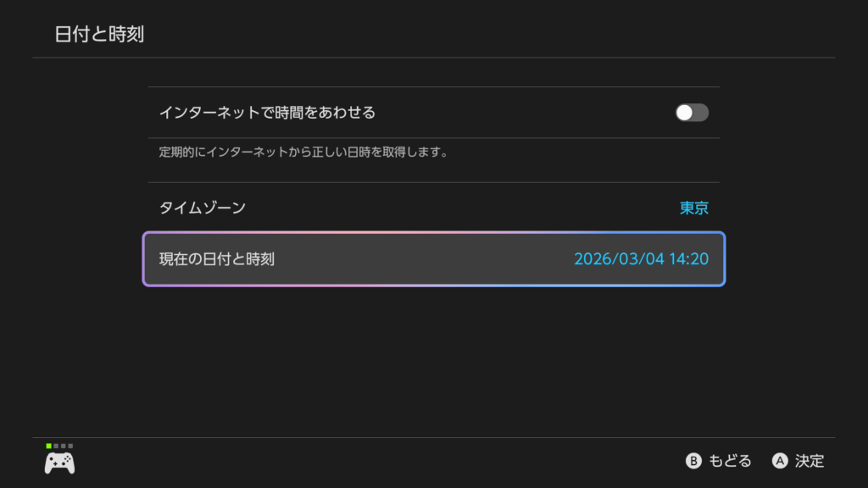Click the 東京 timezone value
This screenshot has height=488, width=868.
[693, 208]
